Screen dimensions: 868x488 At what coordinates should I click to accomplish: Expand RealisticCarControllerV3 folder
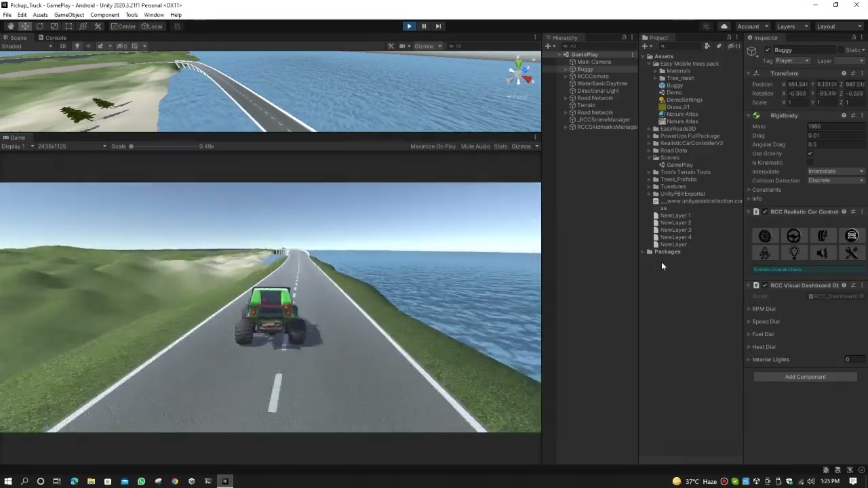(649, 143)
